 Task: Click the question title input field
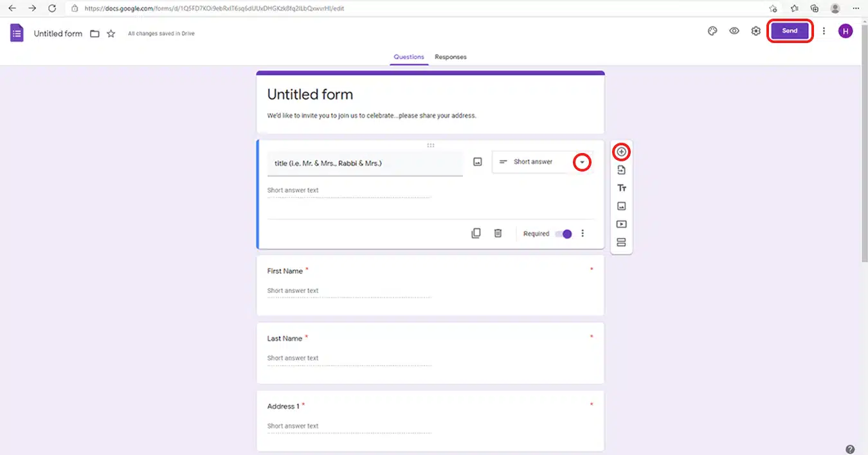pyautogui.click(x=365, y=163)
